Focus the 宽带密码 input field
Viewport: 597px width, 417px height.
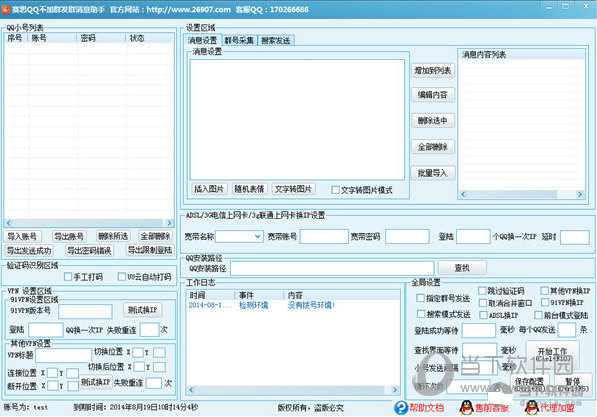point(407,236)
